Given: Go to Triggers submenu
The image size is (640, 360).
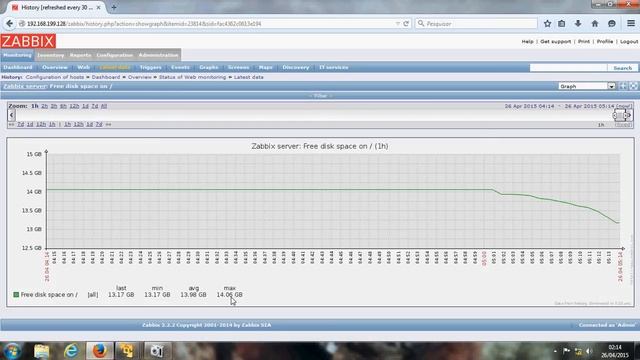Looking at the screenshot, I should point(151,67).
